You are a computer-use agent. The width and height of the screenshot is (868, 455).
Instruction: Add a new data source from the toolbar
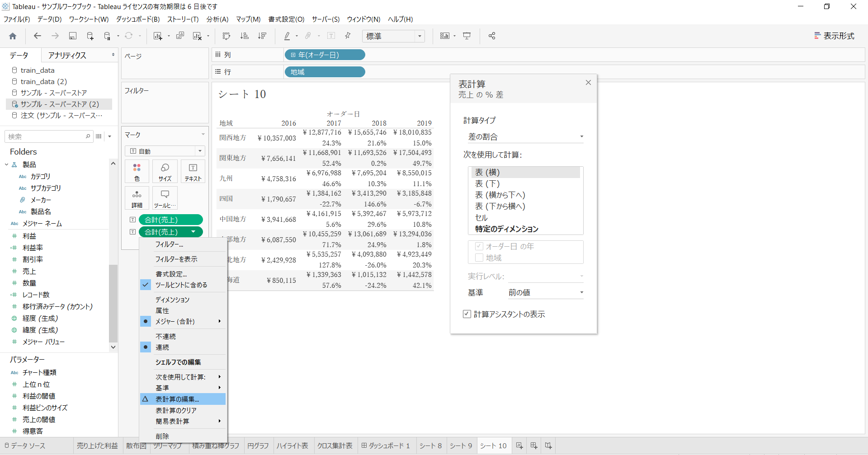[90, 36]
